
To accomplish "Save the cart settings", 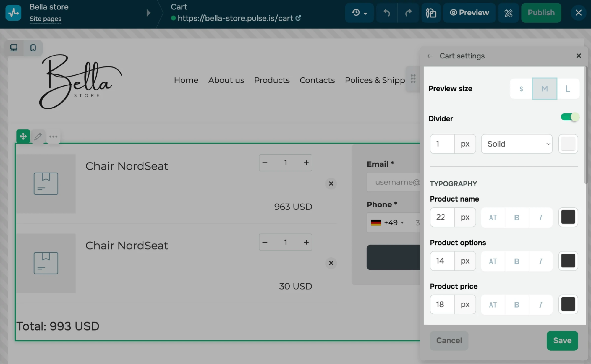I will click(x=562, y=340).
